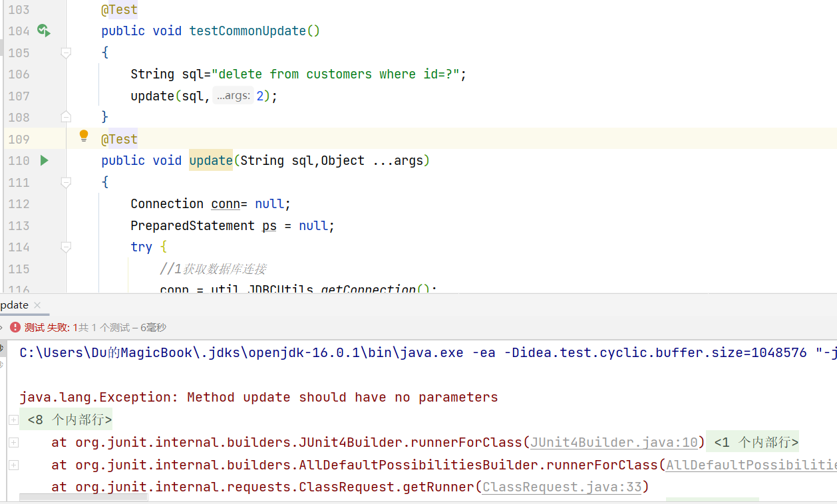Close the "pdate" run tab
Image resolution: width=837 pixels, height=504 pixels.
coord(37,304)
